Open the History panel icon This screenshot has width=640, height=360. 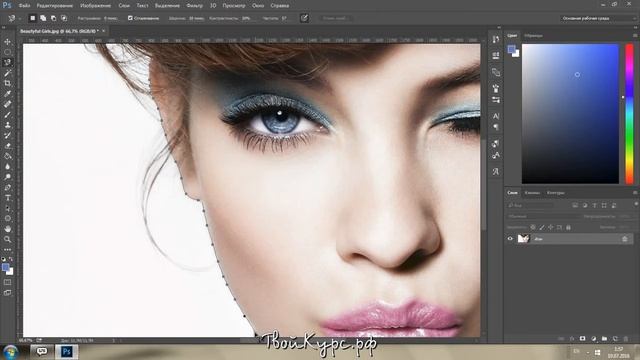pos(496,39)
